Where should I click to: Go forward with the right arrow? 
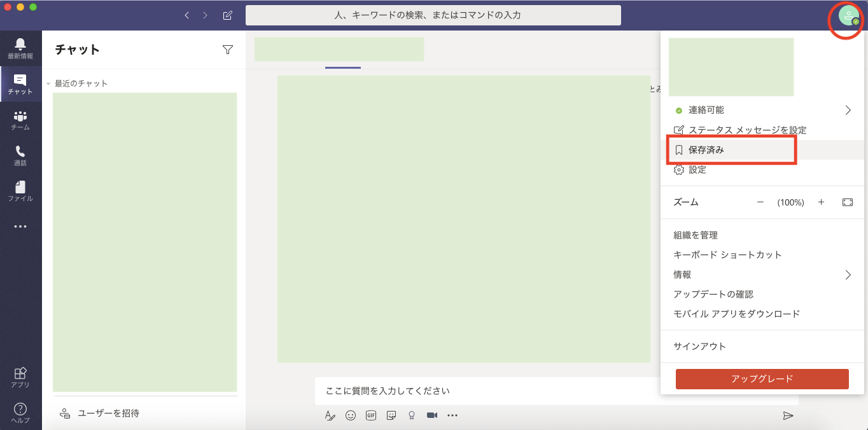(x=205, y=15)
